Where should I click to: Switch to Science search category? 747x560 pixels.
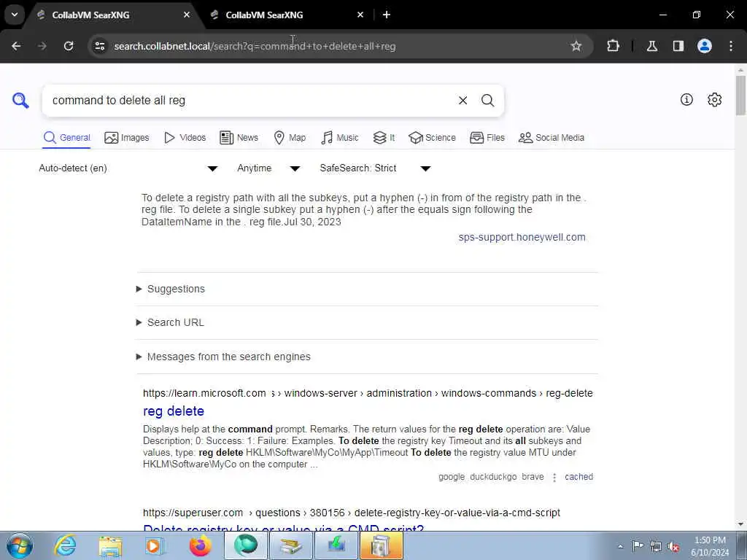coord(432,138)
